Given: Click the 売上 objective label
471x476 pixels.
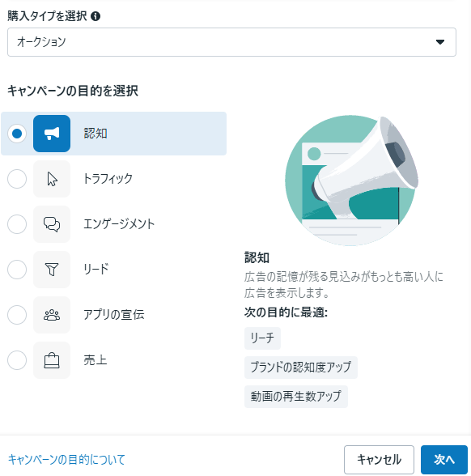Looking at the screenshot, I should pyautogui.click(x=95, y=360).
